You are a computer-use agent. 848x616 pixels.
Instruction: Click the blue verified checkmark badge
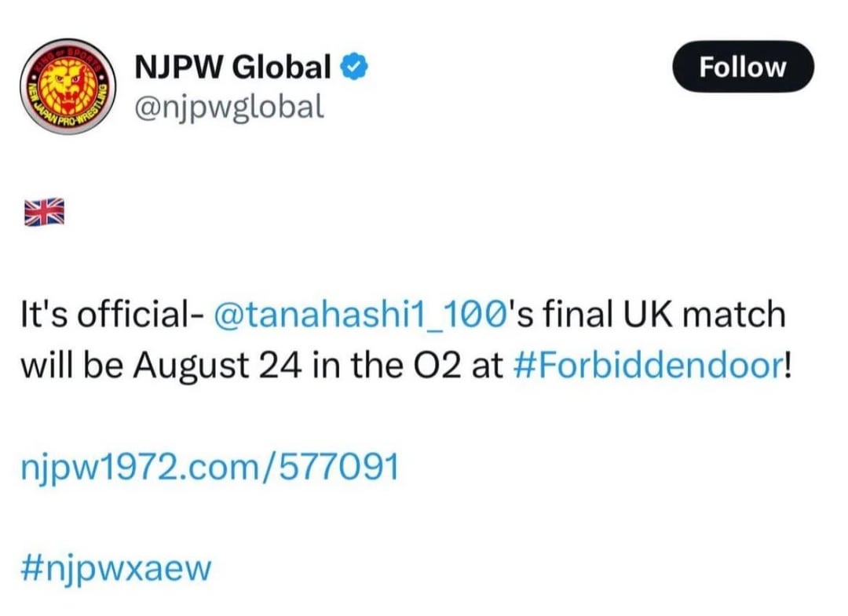(x=354, y=67)
